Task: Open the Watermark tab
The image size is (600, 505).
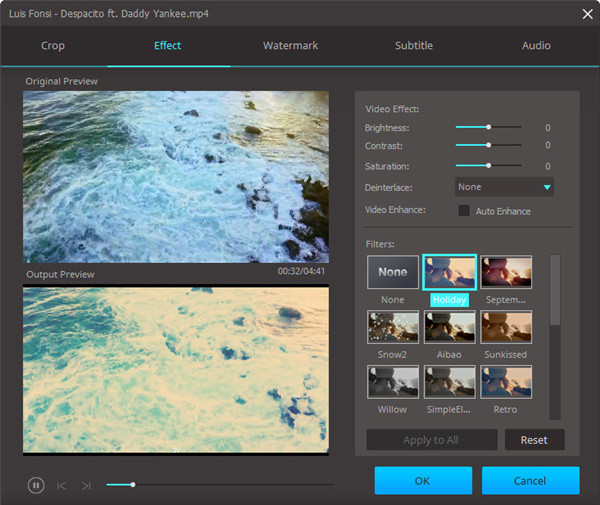Action: click(x=290, y=46)
